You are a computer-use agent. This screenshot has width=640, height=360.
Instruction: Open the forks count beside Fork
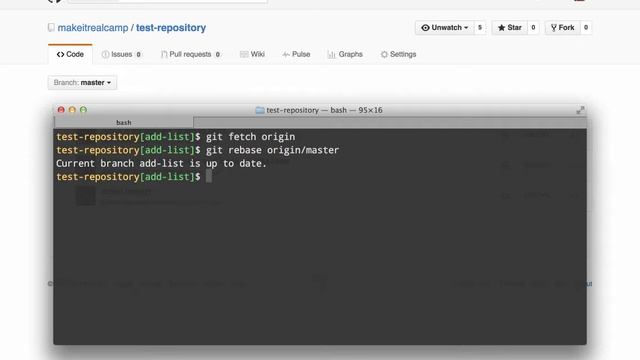tap(586, 28)
